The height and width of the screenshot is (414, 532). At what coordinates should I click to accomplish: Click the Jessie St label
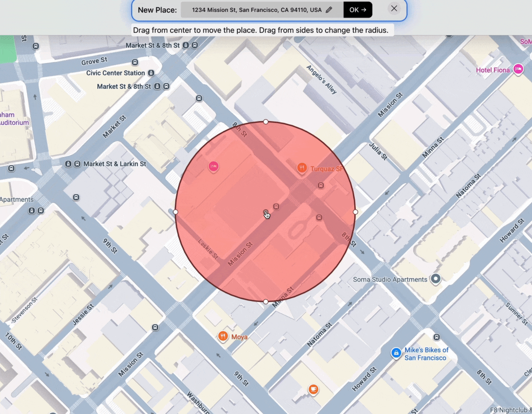pos(83,315)
